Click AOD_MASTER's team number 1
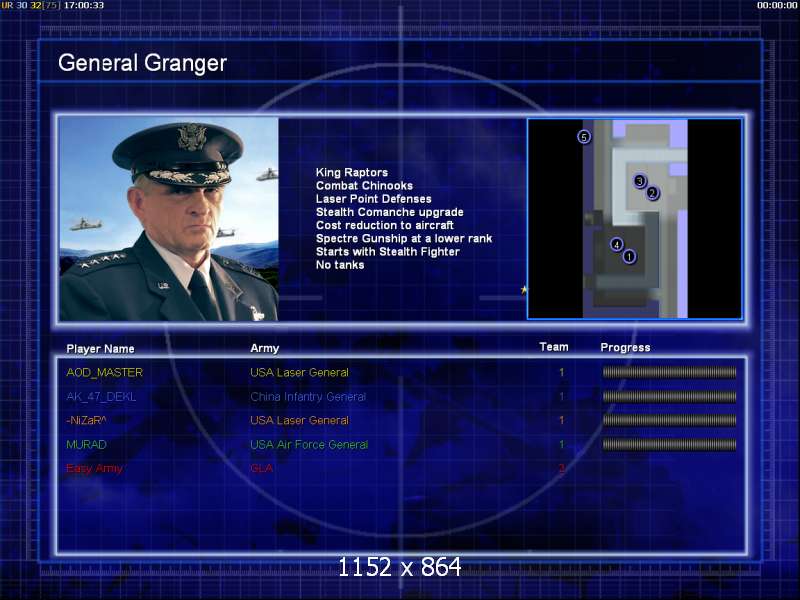Image resolution: width=800 pixels, height=600 pixels. pos(562,372)
